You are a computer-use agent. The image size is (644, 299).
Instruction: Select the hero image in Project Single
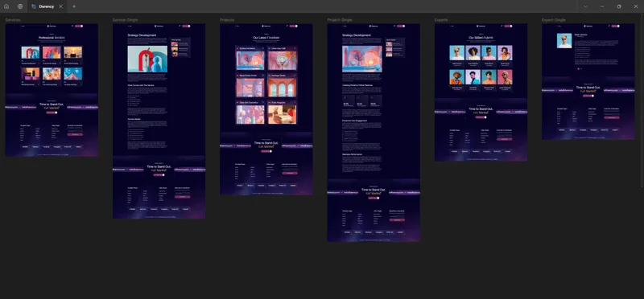361,59
